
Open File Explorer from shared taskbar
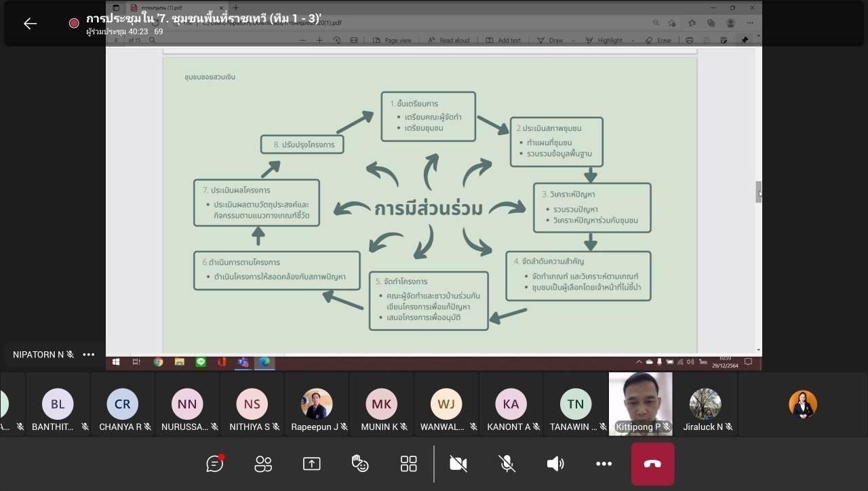click(x=179, y=362)
